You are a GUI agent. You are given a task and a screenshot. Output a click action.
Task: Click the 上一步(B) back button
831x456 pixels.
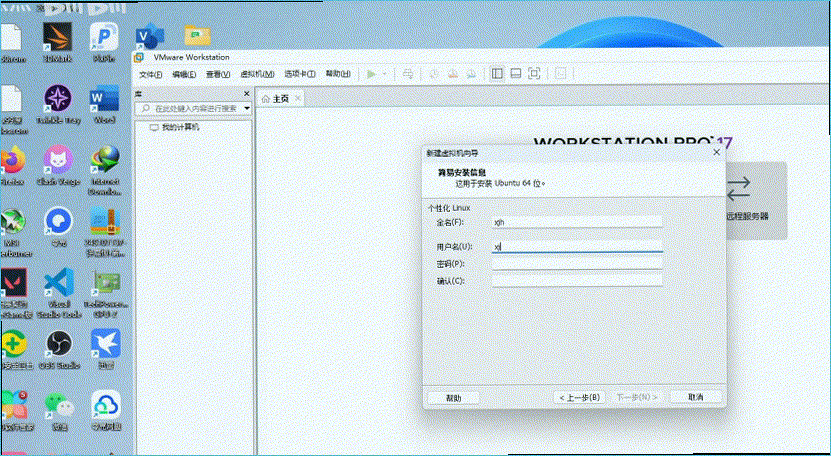click(x=579, y=397)
